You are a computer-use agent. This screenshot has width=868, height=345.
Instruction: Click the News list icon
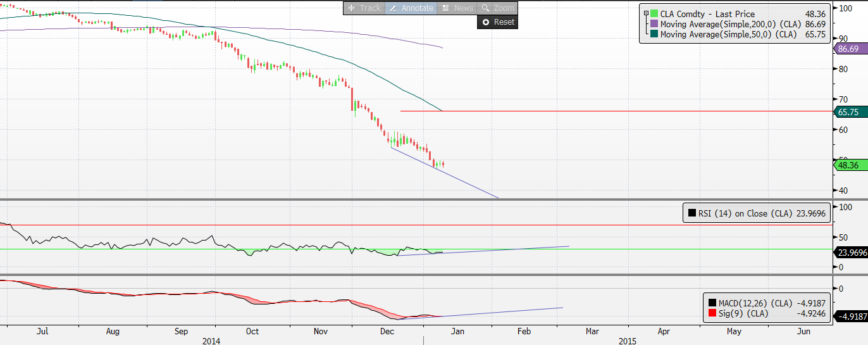pyautogui.click(x=445, y=8)
